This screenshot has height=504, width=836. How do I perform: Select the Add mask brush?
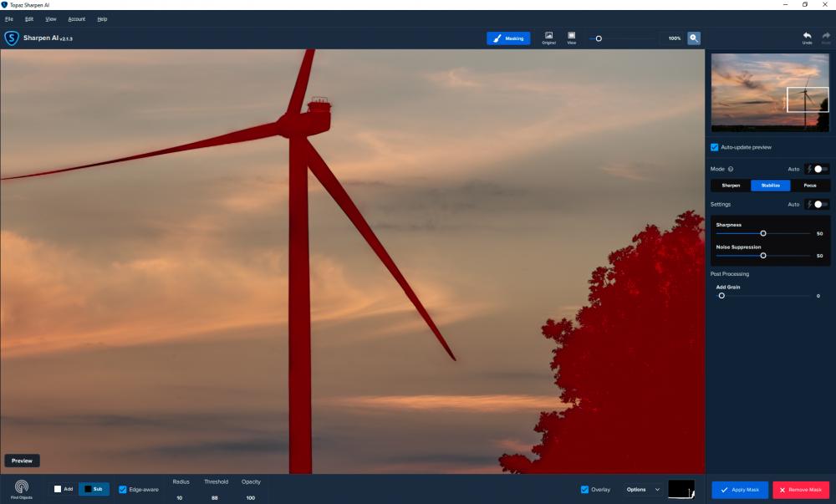coord(64,489)
